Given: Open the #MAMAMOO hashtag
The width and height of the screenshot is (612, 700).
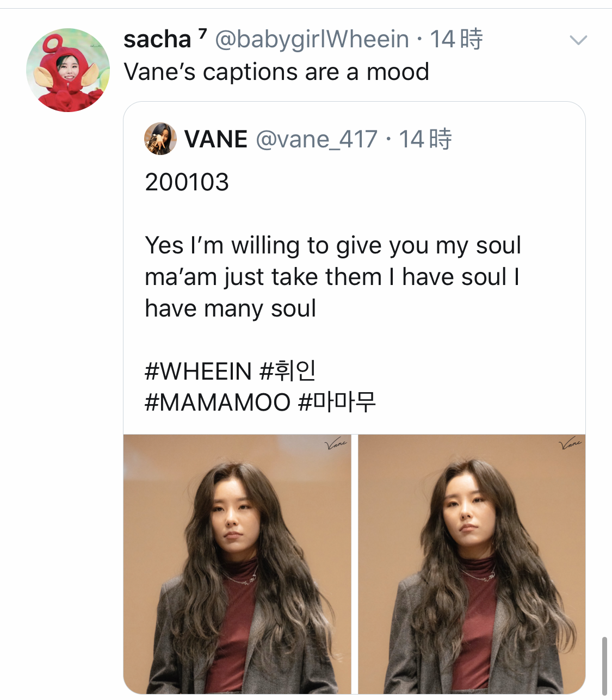Looking at the screenshot, I should [218, 403].
